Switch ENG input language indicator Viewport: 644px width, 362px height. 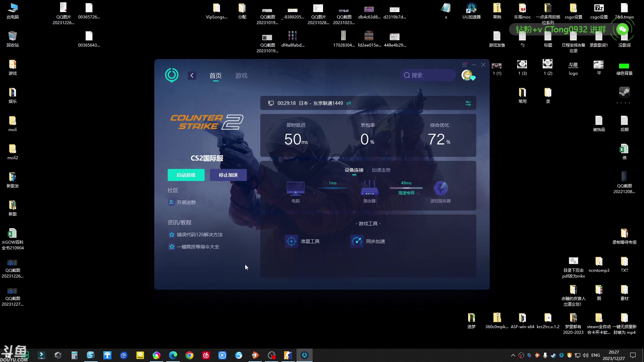596,355
